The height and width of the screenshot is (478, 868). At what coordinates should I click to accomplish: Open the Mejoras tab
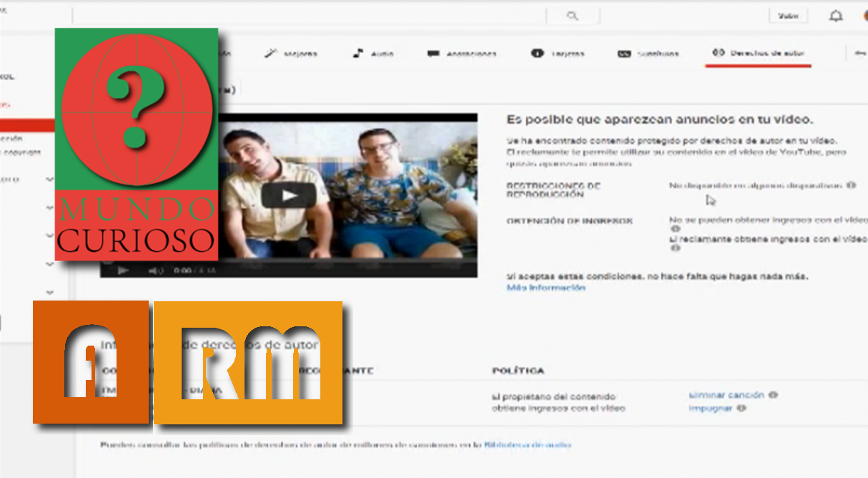[290, 54]
